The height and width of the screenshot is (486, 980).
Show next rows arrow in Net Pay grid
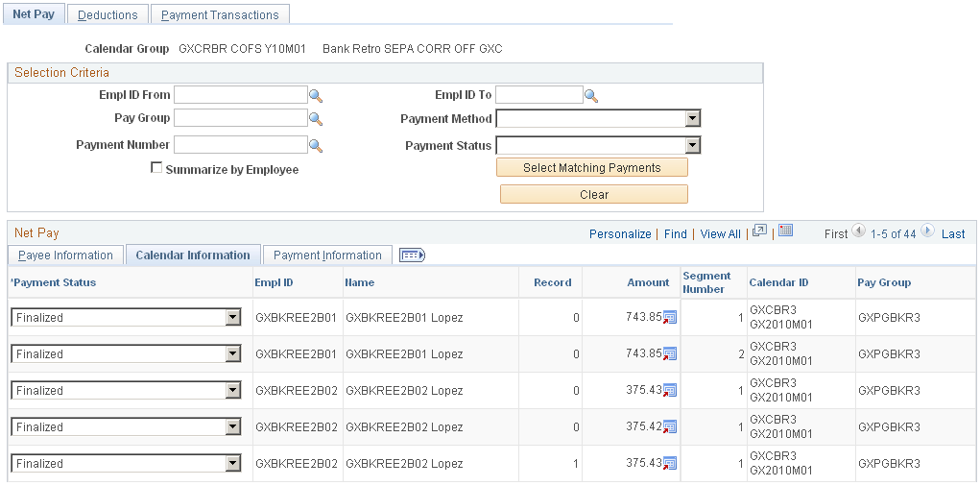927,231
